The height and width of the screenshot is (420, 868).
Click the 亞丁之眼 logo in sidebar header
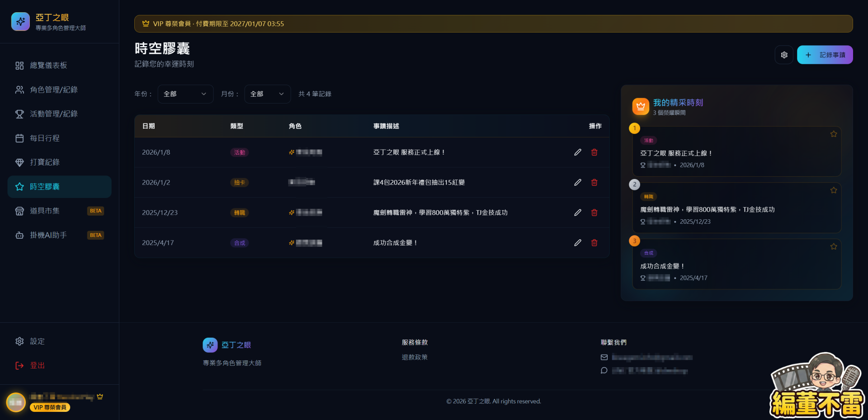point(20,22)
